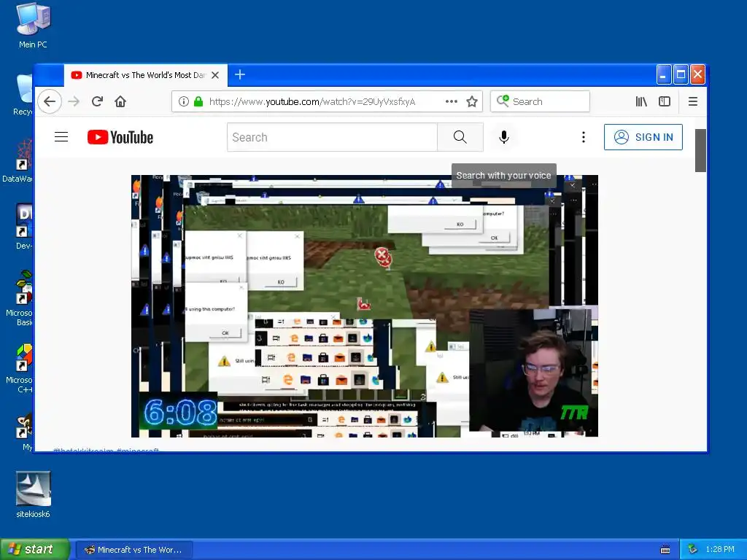
Task: Open page actions three-dot menu in address bar
Action: point(451,101)
